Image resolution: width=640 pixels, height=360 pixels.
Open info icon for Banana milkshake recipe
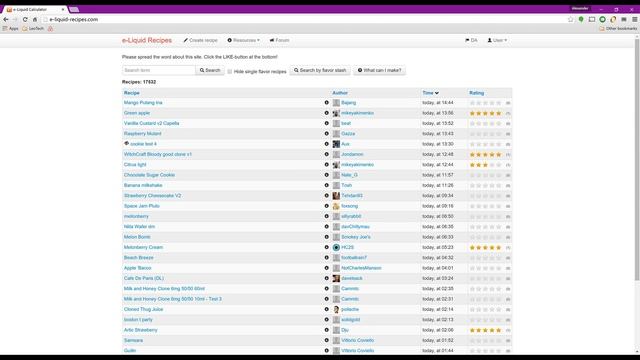point(327,185)
